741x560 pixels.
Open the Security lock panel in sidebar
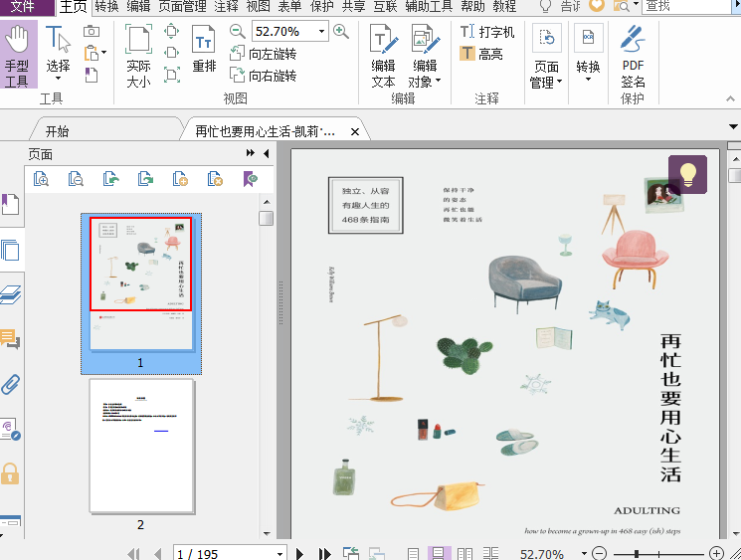coord(11,471)
